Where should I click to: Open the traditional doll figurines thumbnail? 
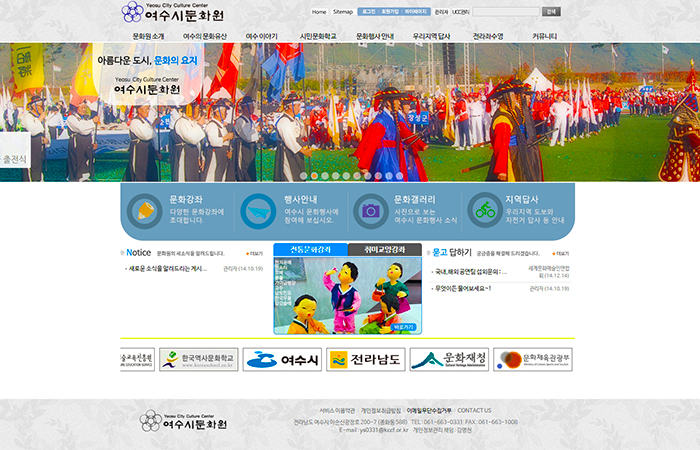pos(348,296)
